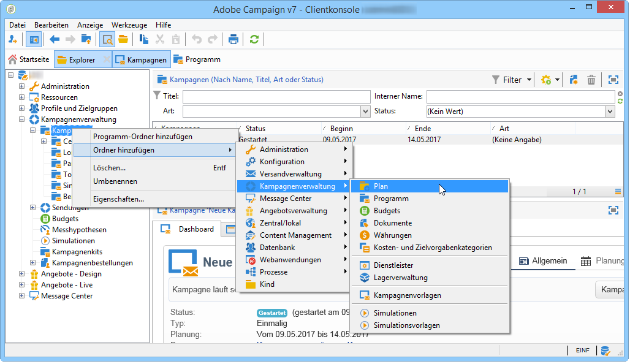Image resolution: width=630 pixels, height=364 pixels.
Task: Click the forward navigation arrow in toolbar
Action: point(70,39)
